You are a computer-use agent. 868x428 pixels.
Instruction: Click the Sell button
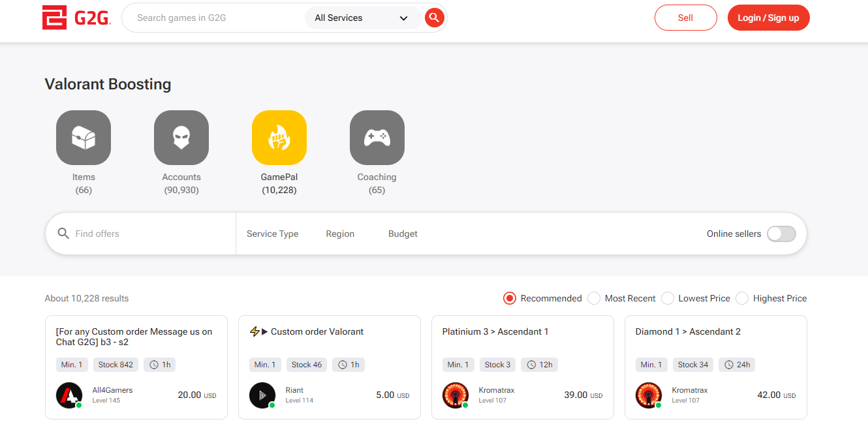[x=686, y=18]
